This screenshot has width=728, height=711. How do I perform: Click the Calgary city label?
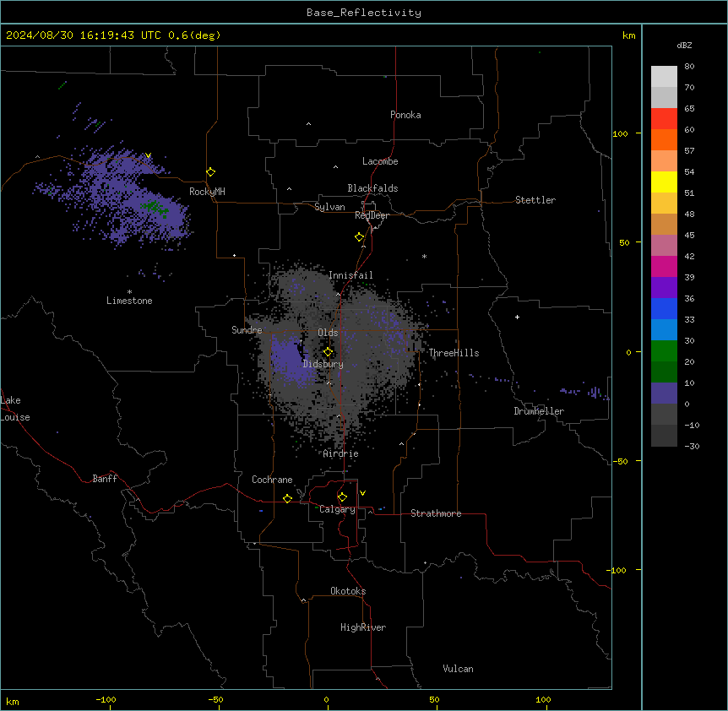[337, 509]
